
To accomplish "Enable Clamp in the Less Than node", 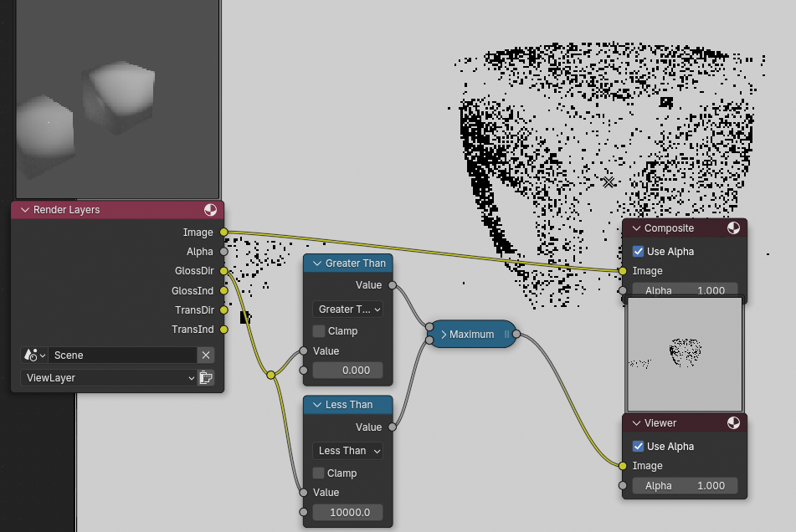I will coord(318,473).
